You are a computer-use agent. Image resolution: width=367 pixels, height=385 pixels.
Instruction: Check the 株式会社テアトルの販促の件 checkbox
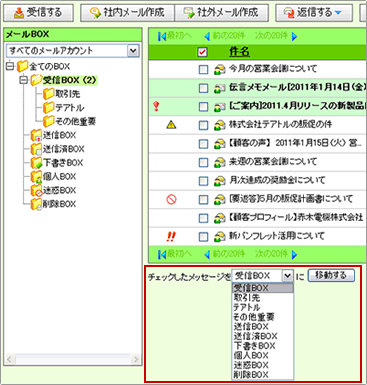pos(203,125)
